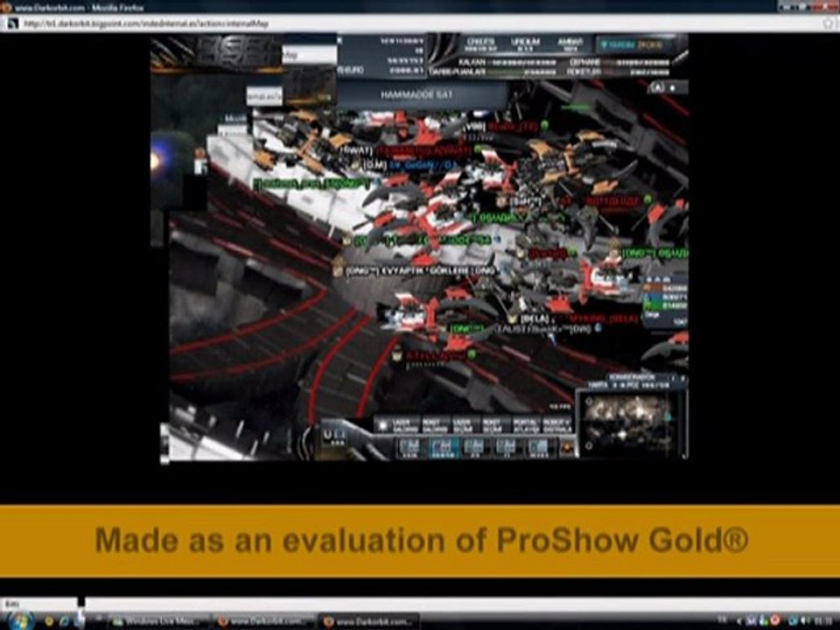Click the CEPHANE ammo bar
The width and height of the screenshot is (840, 630).
(619, 62)
